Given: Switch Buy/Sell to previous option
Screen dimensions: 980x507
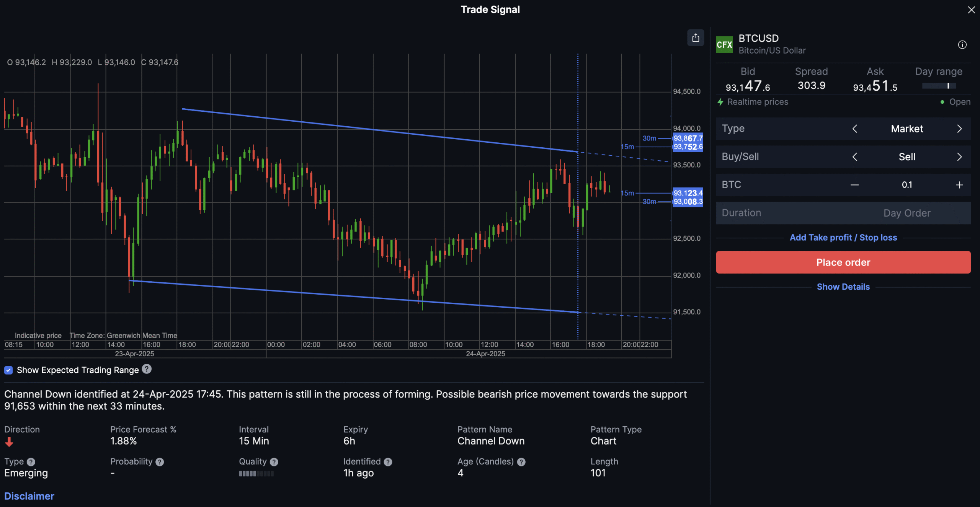Looking at the screenshot, I should 854,157.
